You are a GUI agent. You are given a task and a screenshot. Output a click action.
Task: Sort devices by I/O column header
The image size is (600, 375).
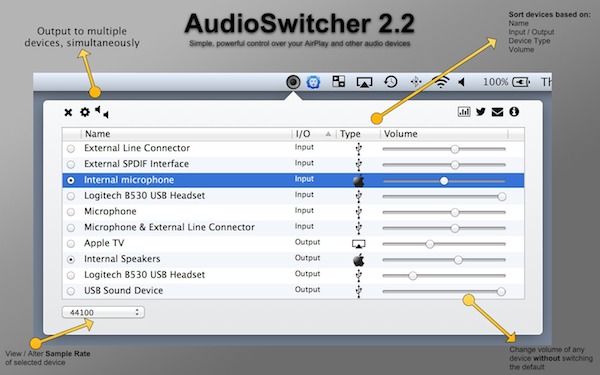coord(314,134)
